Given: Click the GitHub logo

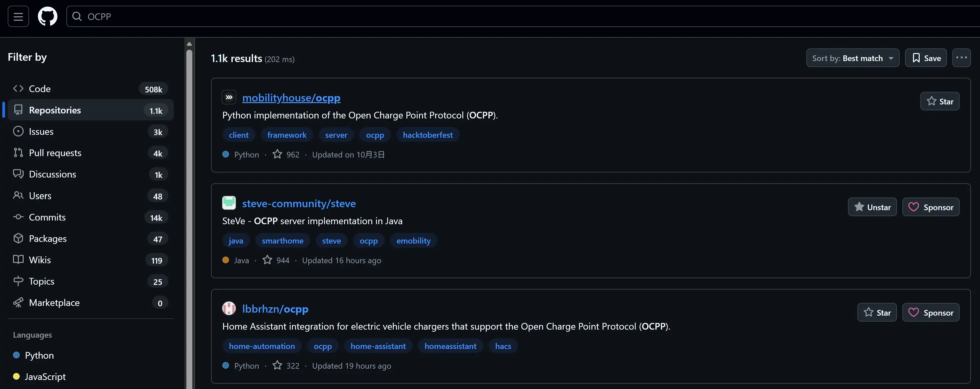Looking at the screenshot, I should 48,16.
